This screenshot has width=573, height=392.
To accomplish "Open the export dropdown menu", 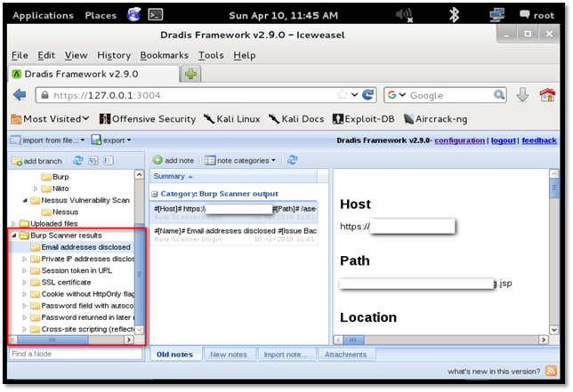I will coord(113,140).
